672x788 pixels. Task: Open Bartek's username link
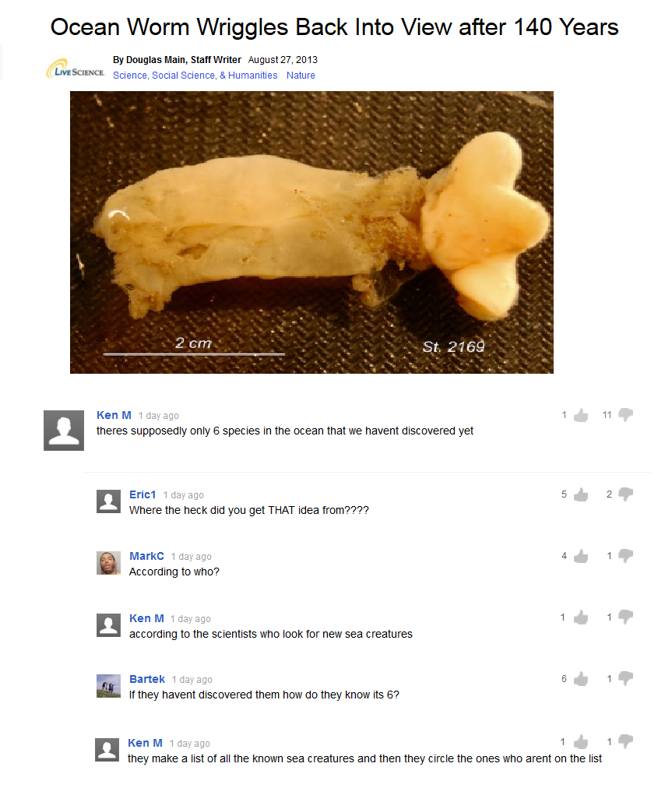point(146,679)
